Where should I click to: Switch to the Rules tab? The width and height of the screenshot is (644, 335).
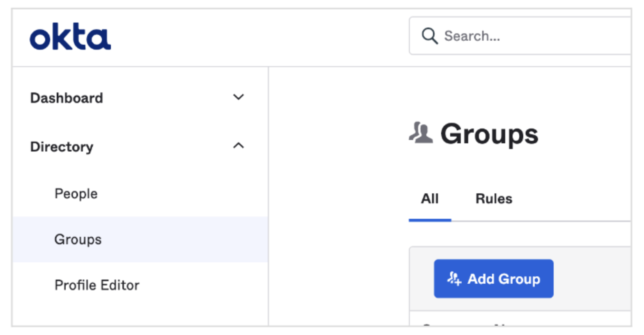point(494,199)
